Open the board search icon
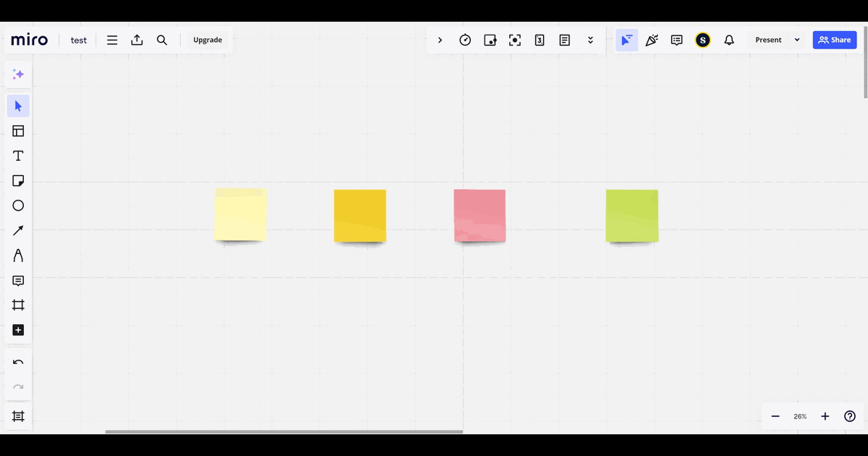 (x=162, y=41)
